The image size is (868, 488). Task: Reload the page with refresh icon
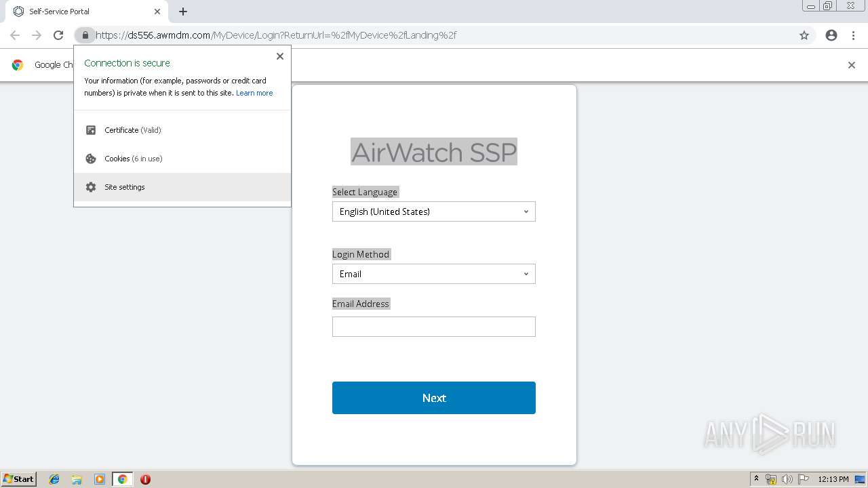point(58,35)
